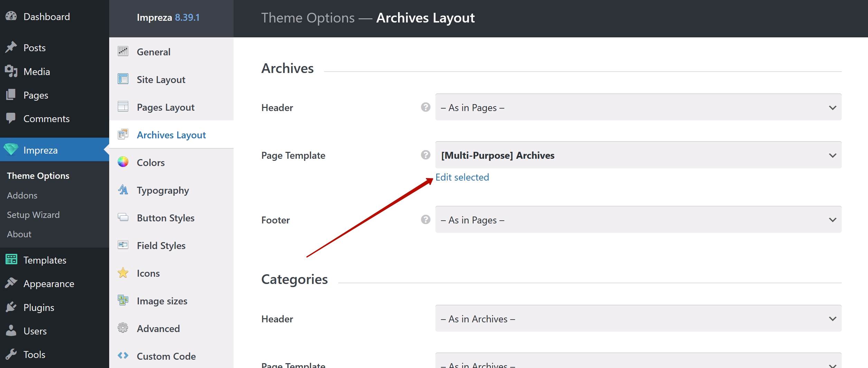The width and height of the screenshot is (868, 368).
Task: Click the Image sizes icon
Action: coord(123,300)
